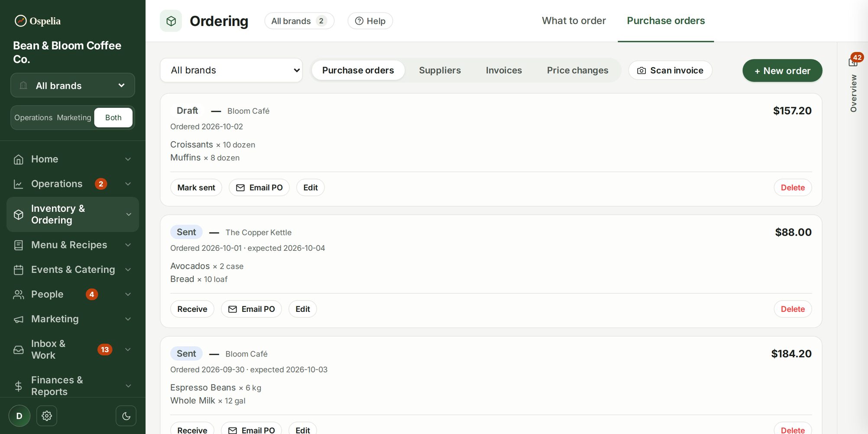Click the All brands 2 header chip

click(299, 21)
